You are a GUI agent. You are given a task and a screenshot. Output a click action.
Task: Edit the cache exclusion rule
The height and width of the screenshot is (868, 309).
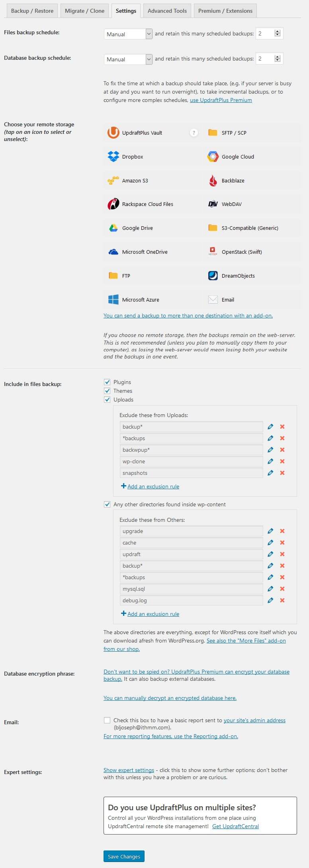[270, 543]
